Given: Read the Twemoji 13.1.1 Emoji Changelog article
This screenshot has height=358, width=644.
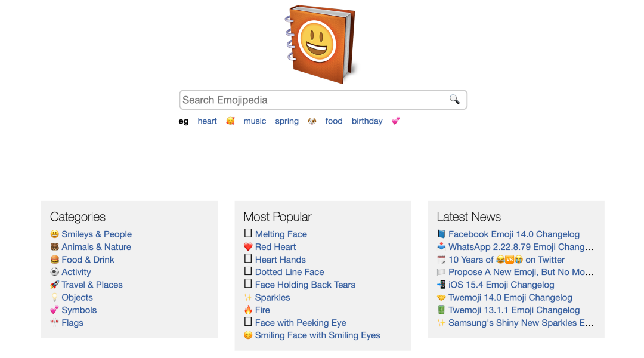Looking at the screenshot, I should tap(514, 310).
